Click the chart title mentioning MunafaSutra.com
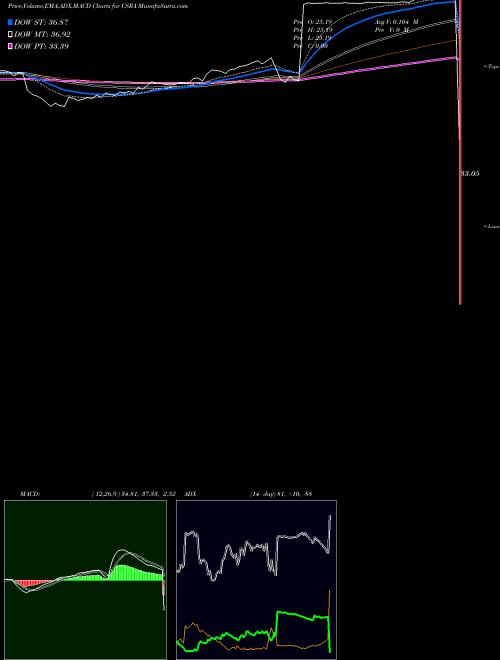This screenshot has width=500, height=660. pos(98,6)
